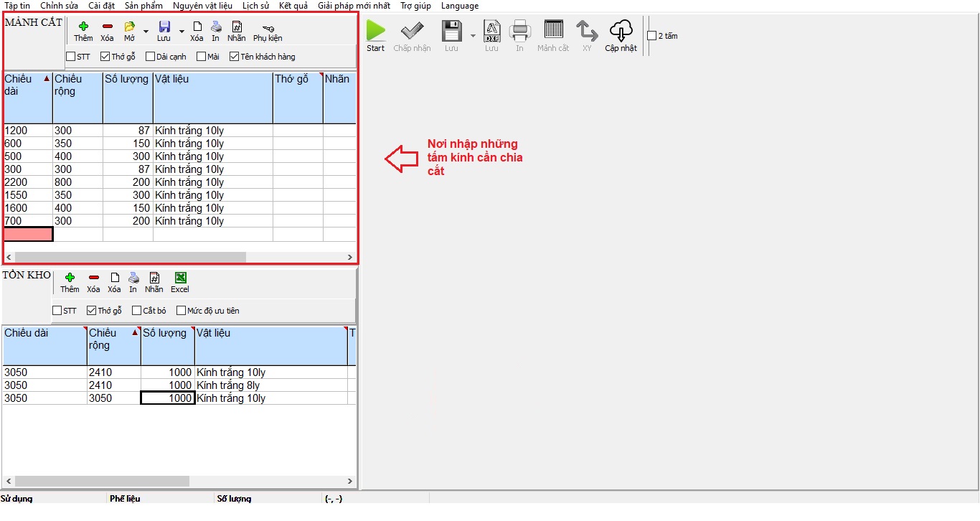Click the Cập nhật cloud upload icon
The width and height of the screenshot is (980, 521).
pyautogui.click(x=621, y=31)
